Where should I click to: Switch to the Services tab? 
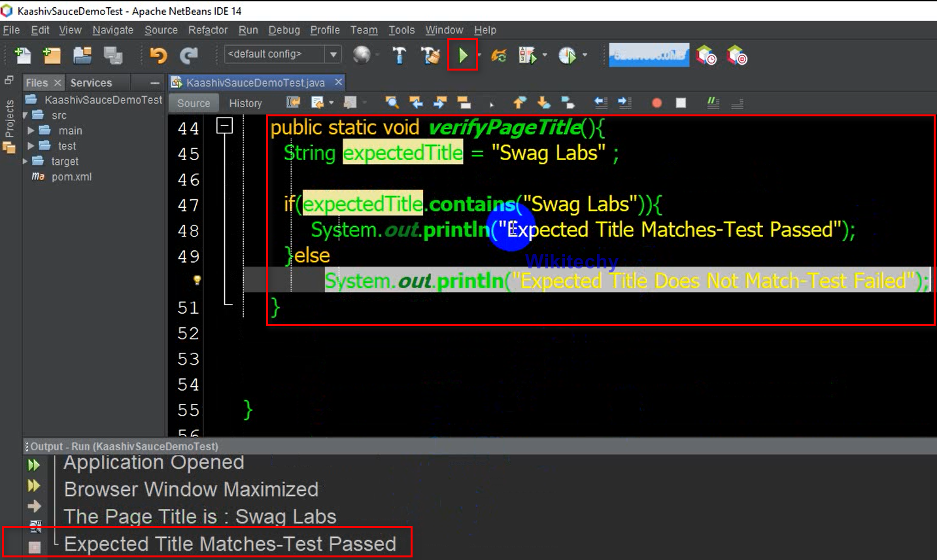tap(91, 83)
